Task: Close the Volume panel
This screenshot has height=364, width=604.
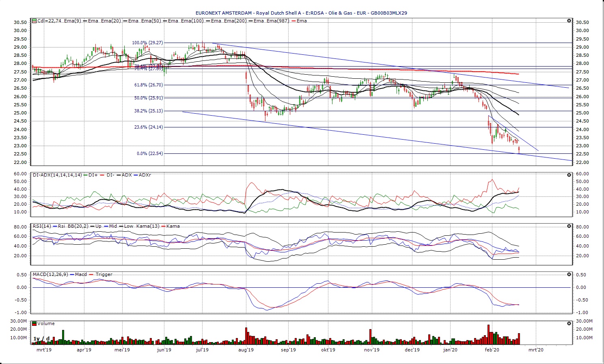Action: (x=569, y=323)
